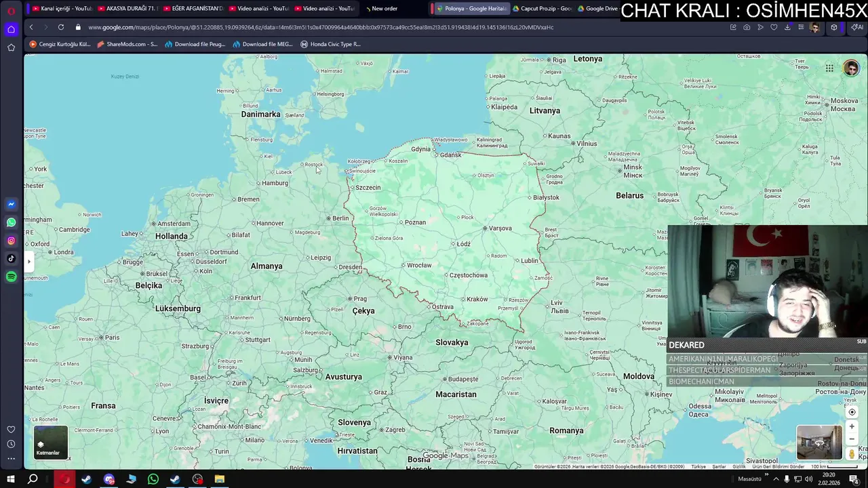Click Gdańsk label on map
This screenshot has height=488, width=868.
(450, 155)
